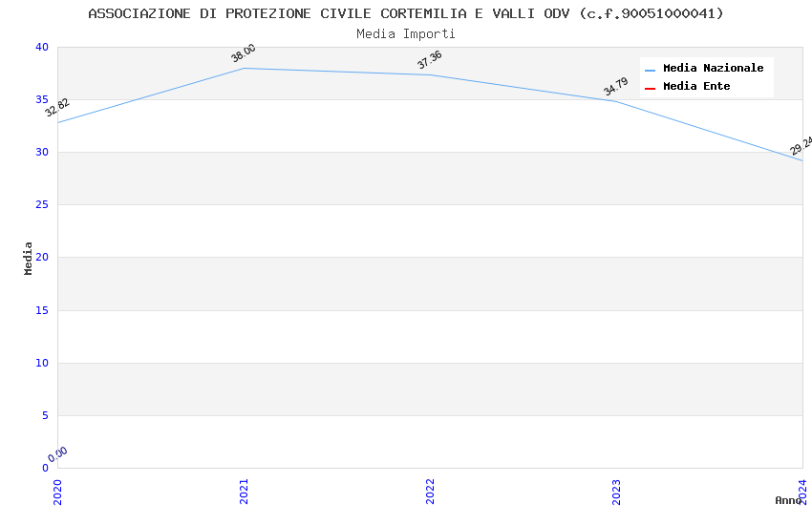Select year 2021 on the x-axis

[x=244, y=492]
